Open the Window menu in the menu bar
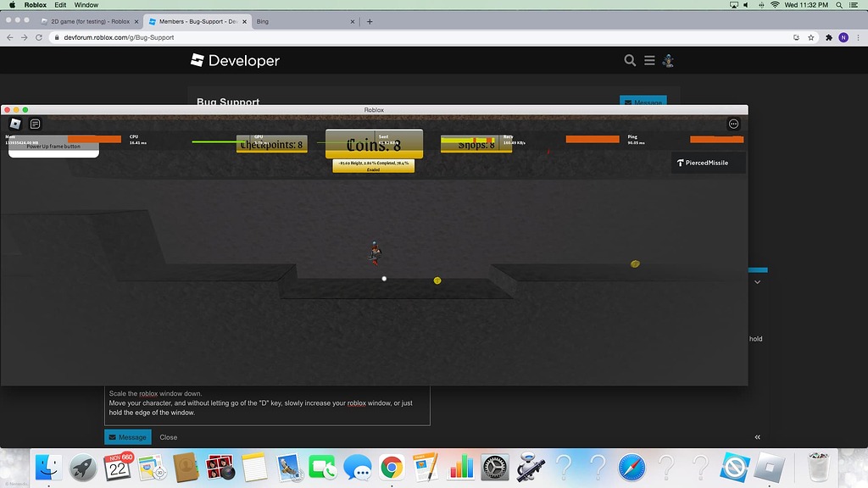868x488 pixels. point(86,5)
